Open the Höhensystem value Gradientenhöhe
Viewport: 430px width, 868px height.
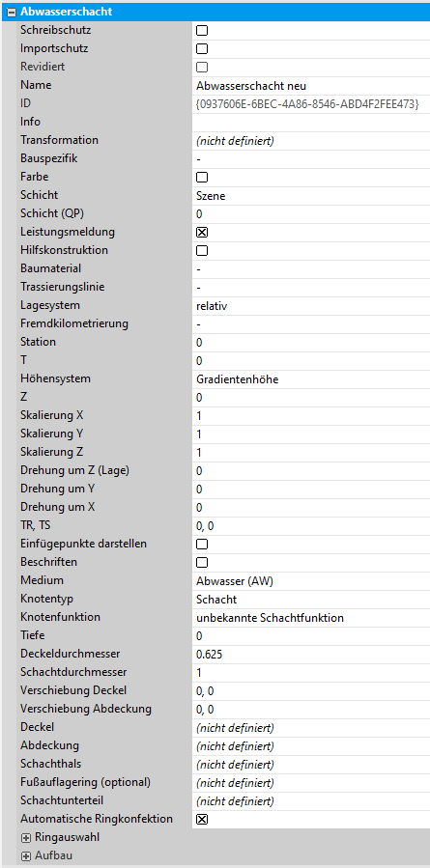click(x=311, y=379)
